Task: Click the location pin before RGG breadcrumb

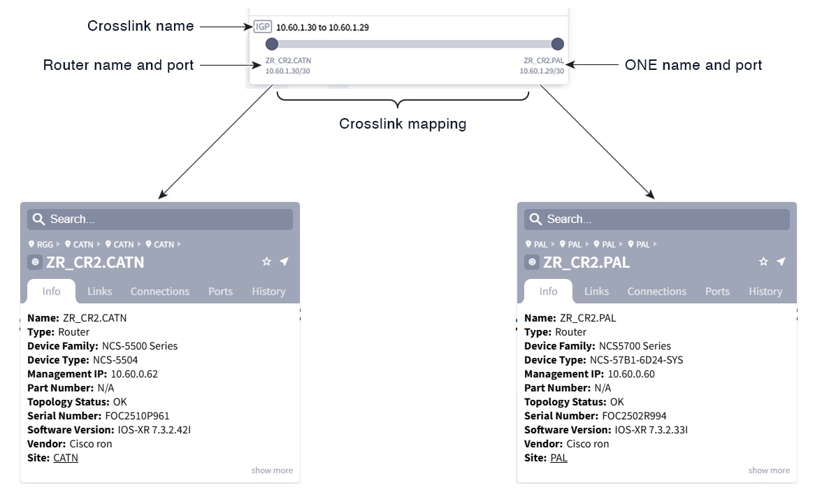Action: [x=31, y=244]
